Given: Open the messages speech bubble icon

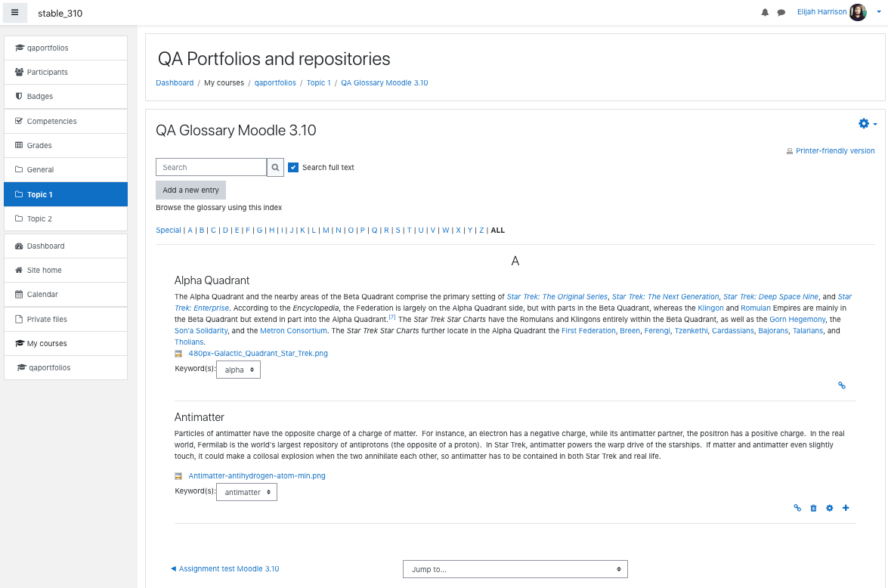Looking at the screenshot, I should pyautogui.click(x=781, y=12).
